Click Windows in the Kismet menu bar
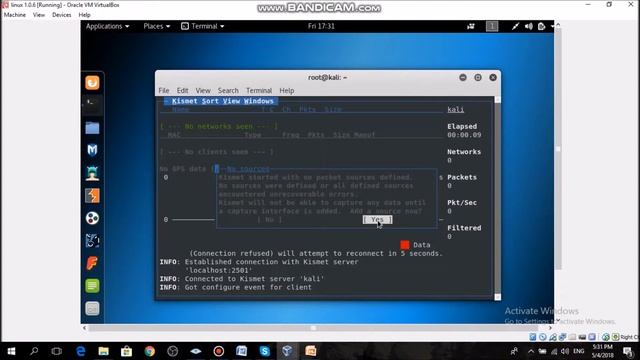The height and width of the screenshot is (360, 640). pos(259,101)
